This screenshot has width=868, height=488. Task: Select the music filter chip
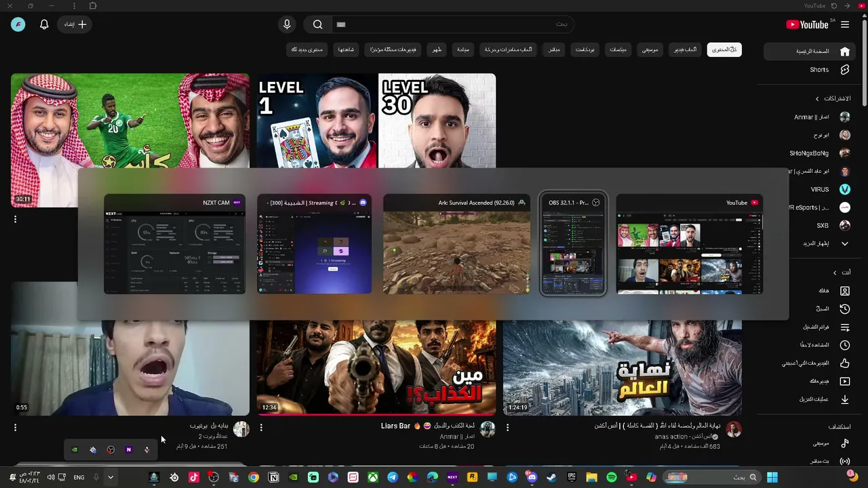click(x=650, y=49)
